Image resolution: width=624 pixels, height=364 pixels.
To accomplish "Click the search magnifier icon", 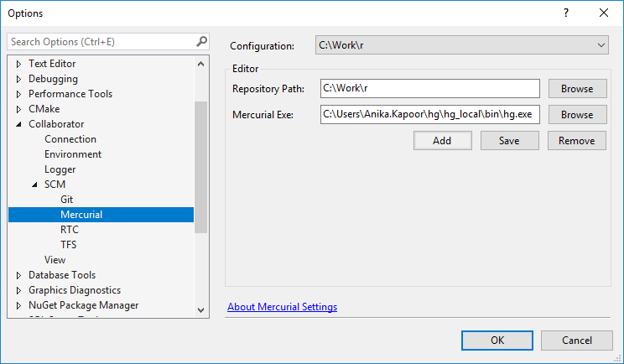I will (201, 41).
